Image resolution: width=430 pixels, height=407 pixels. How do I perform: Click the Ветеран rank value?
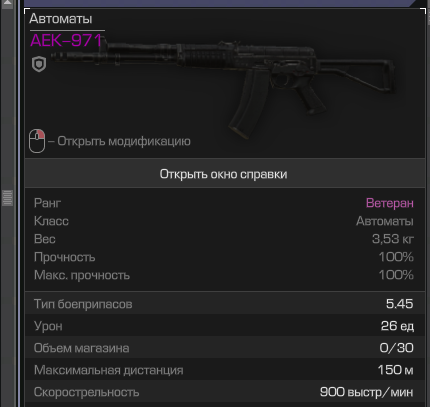point(390,203)
